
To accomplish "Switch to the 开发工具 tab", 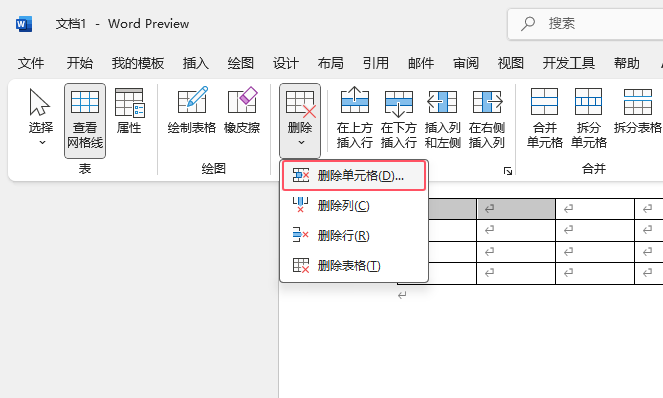I will tap(569, 63).
